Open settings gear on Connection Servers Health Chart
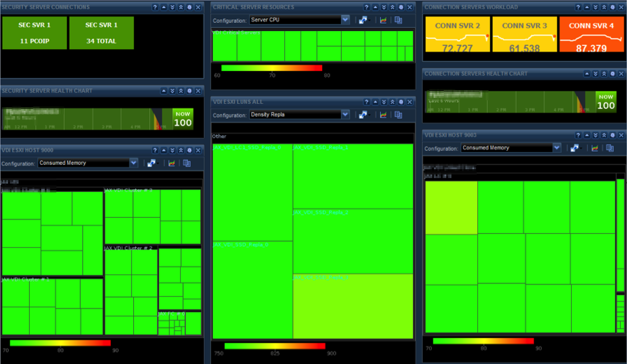Viewport: 627px width, 364px height. pyautogui.click(x=613, y=74)
